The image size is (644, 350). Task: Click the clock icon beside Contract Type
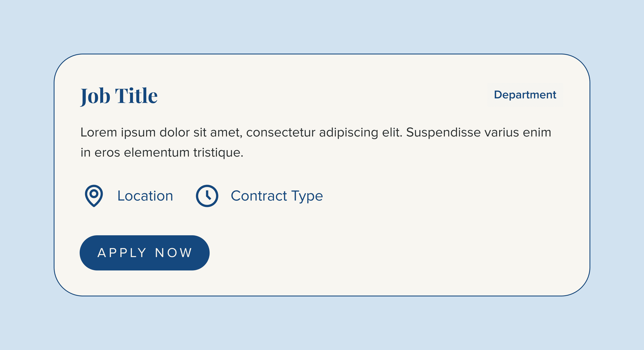click(207, 196)
